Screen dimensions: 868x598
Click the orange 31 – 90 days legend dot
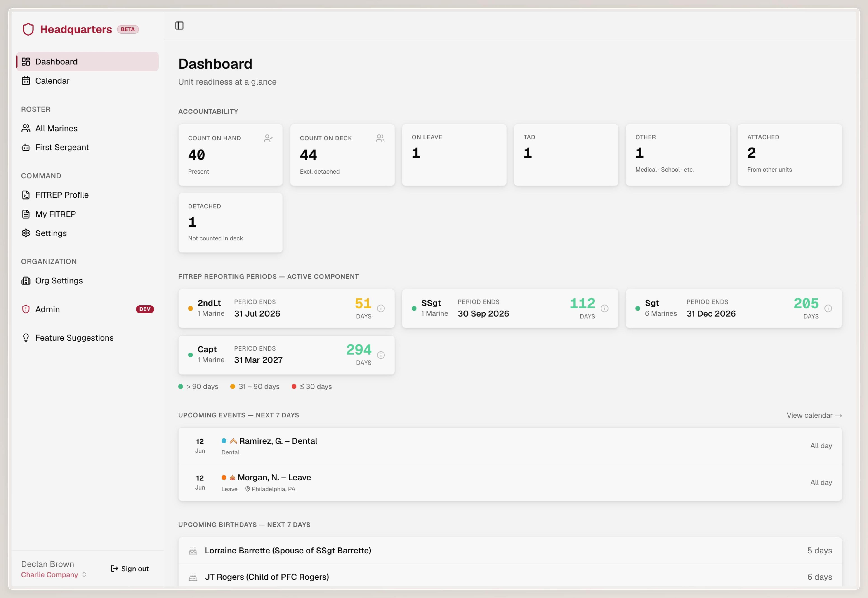233,386
